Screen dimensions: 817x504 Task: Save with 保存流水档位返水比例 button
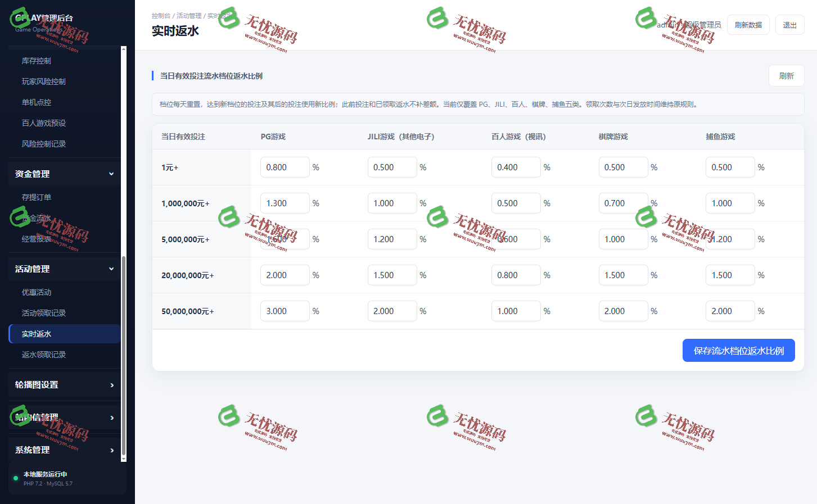click(x=739, y=351)
